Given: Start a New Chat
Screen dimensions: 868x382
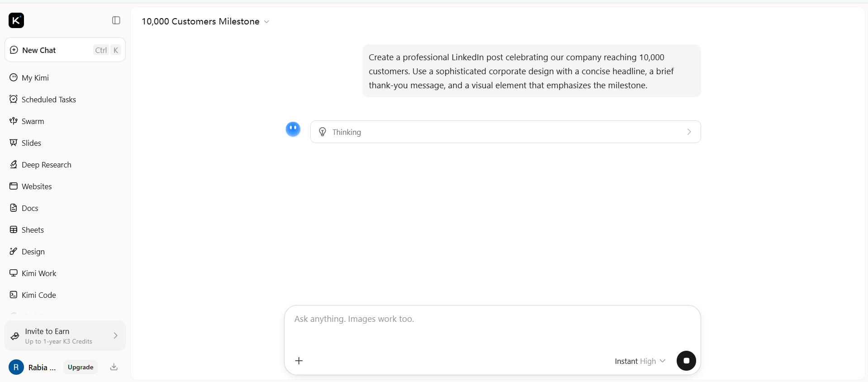Looking at the screenshot, I should pos(65,50).
